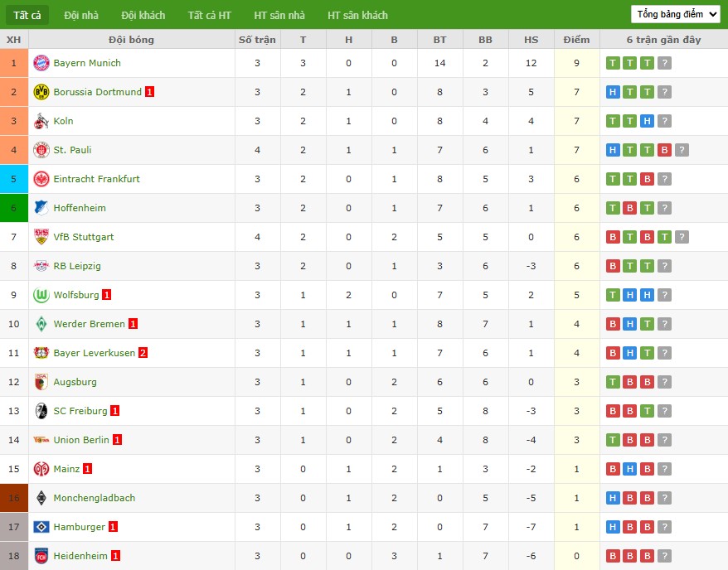728x570 pixels.
Task: Click the question mark icon in Bayern Munich row
Action: pyautogui.click(x=665, y=63)
